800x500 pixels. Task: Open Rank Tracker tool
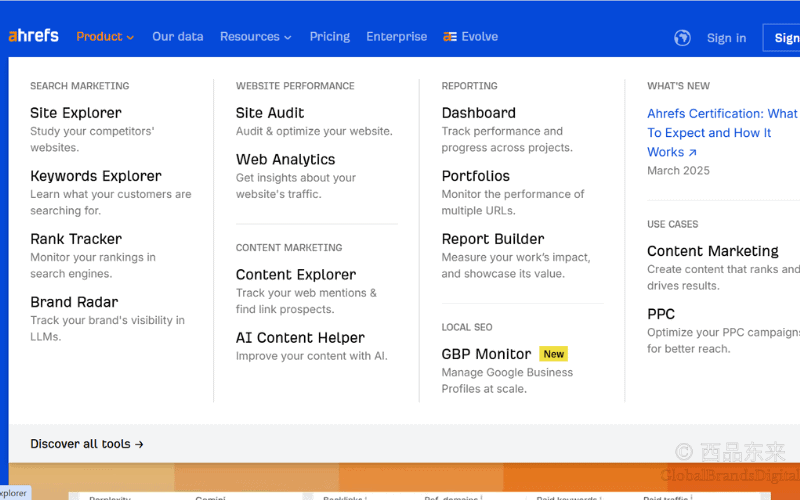[76, 239]
